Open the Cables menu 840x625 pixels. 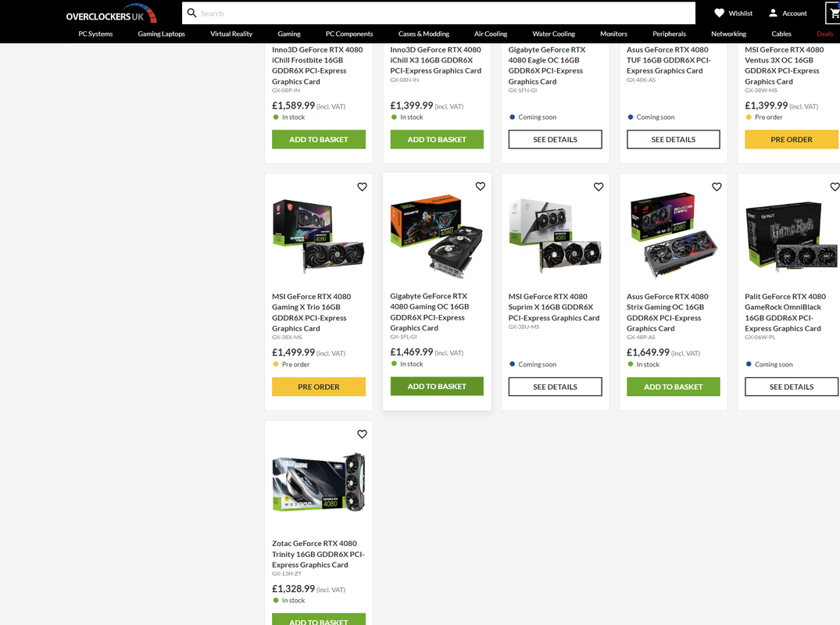pyautogui.click(x=781, y=34)
